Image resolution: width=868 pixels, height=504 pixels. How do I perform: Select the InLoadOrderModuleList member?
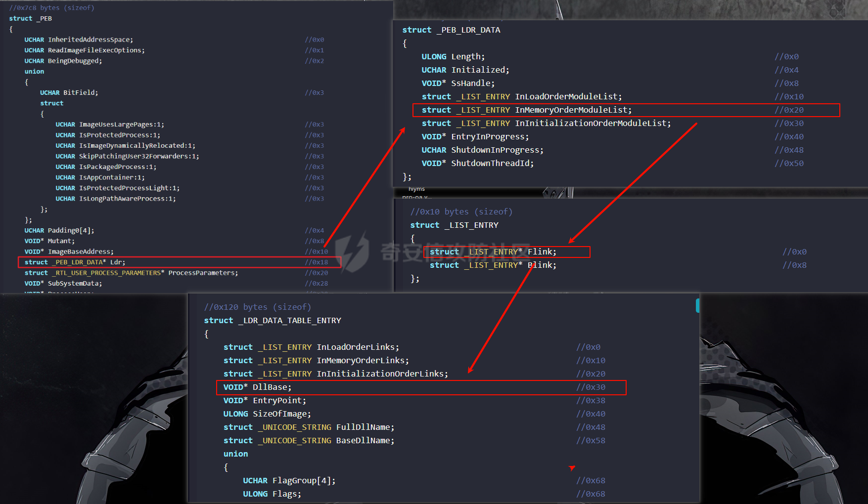521,97
